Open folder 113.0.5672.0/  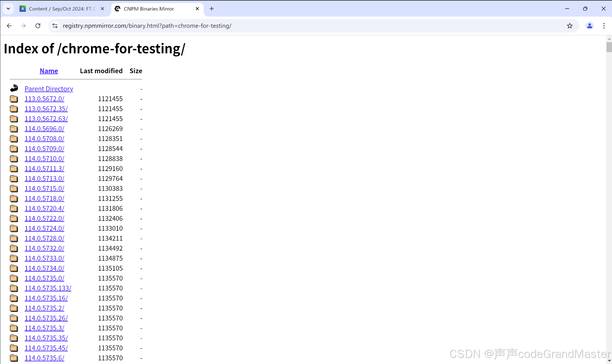tap(44, 99)
